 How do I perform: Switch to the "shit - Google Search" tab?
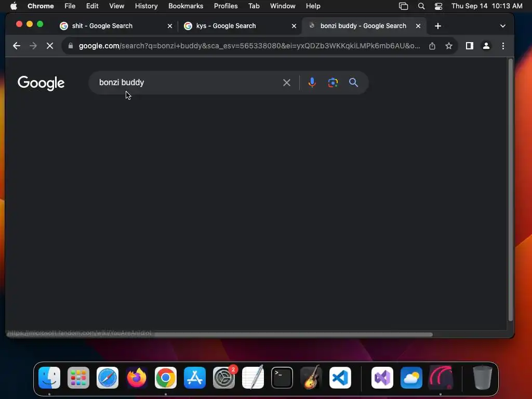tap(115, 26)
